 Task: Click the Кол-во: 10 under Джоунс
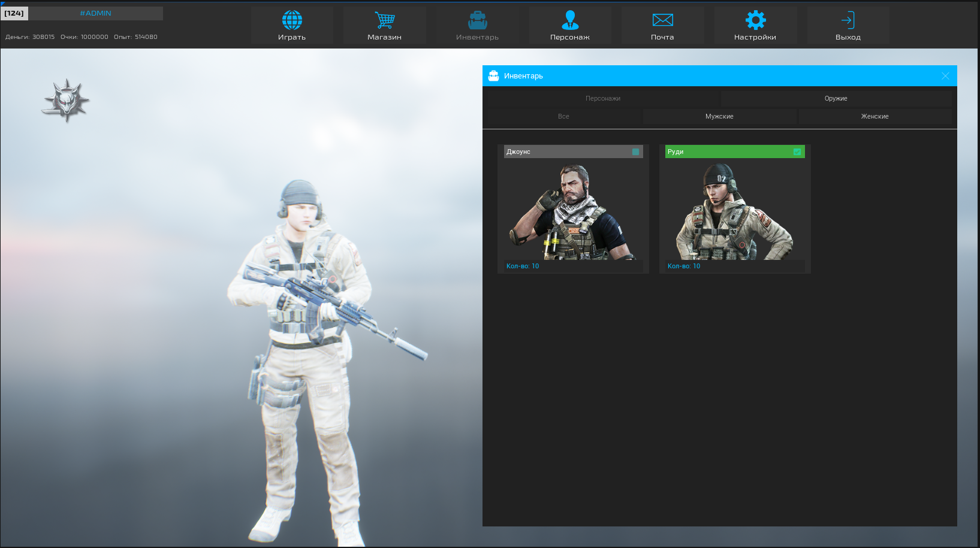point(523,267)
